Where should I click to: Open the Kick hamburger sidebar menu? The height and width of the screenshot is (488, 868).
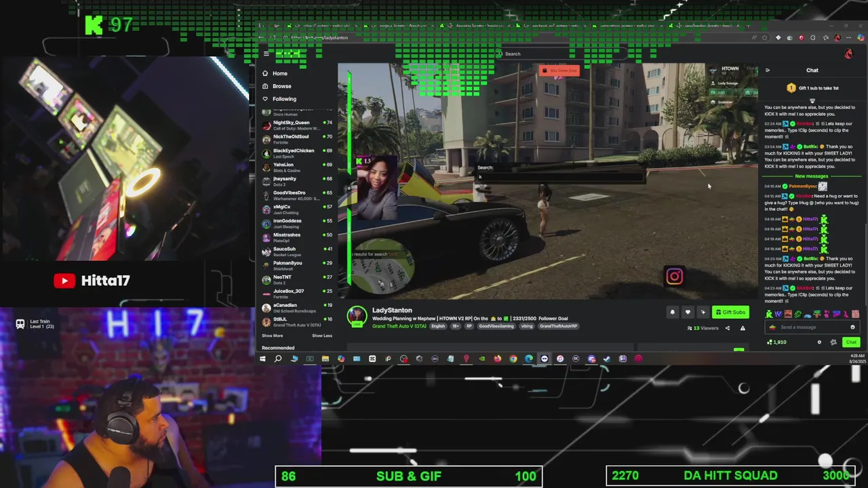[267, 54]
